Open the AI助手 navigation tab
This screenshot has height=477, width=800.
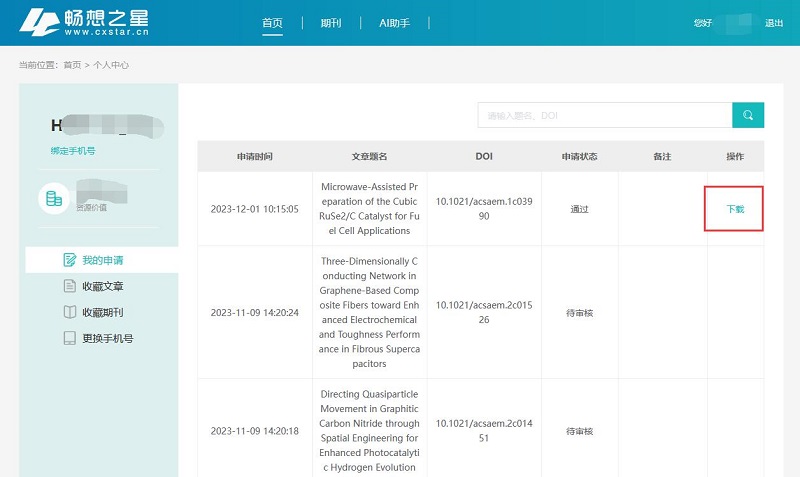pos(394,23)
